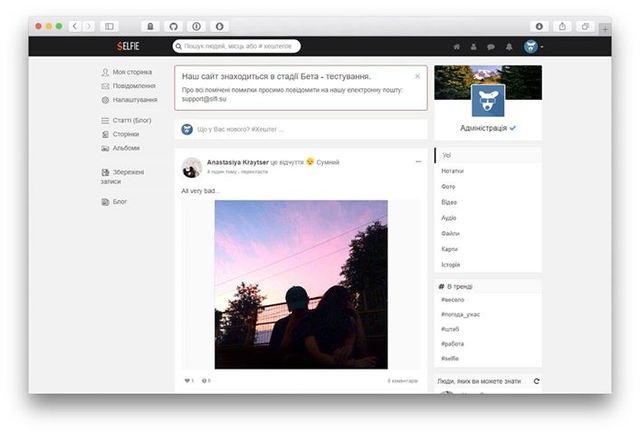
Task: Dismiss the beta testing notice
Action: point(418,76)
